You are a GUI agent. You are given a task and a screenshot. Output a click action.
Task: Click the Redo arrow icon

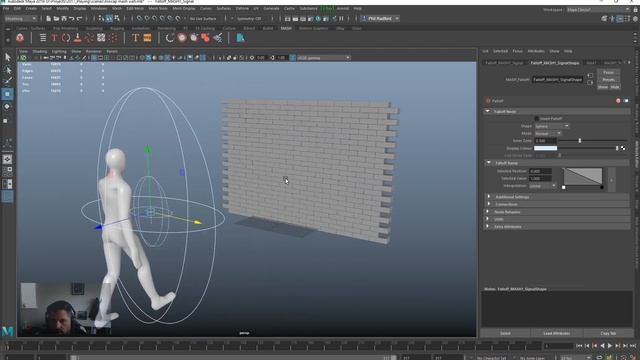coord(80,18)
